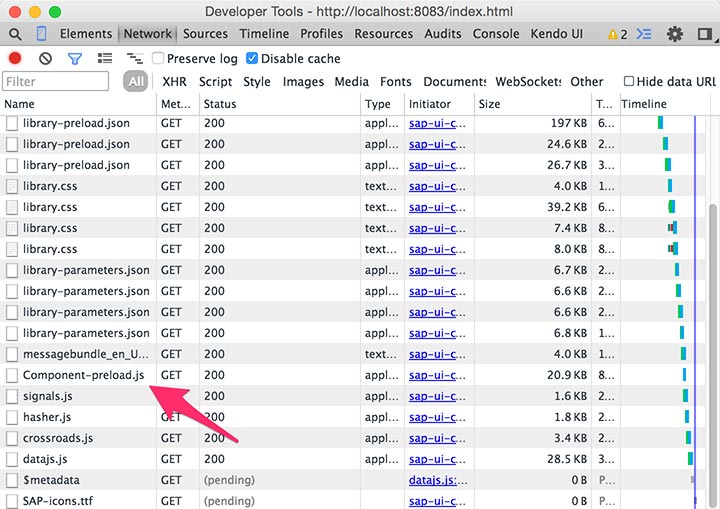Toggle the blue filter funnel icon
The image size is (720, 509).
tap(74, 59)
